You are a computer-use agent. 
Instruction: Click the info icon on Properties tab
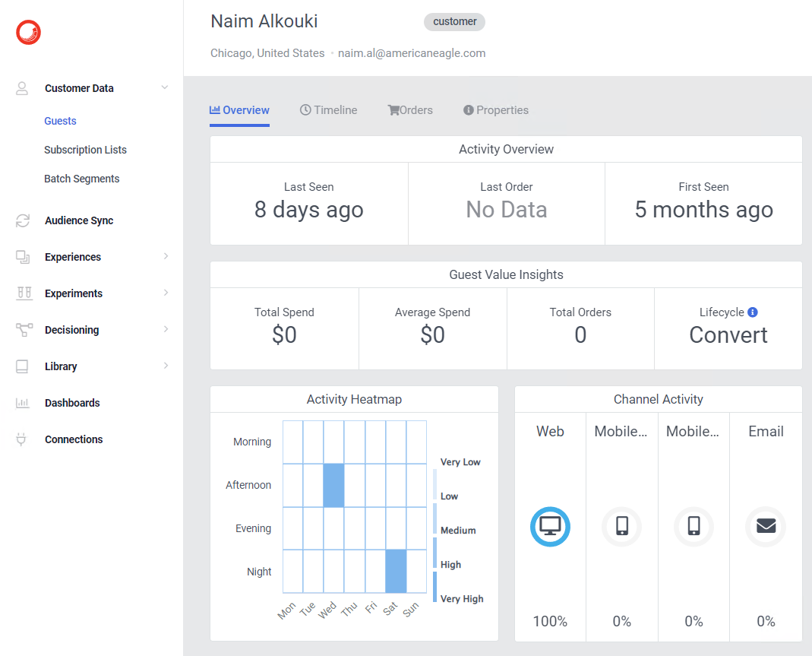[x=469, y=110]
